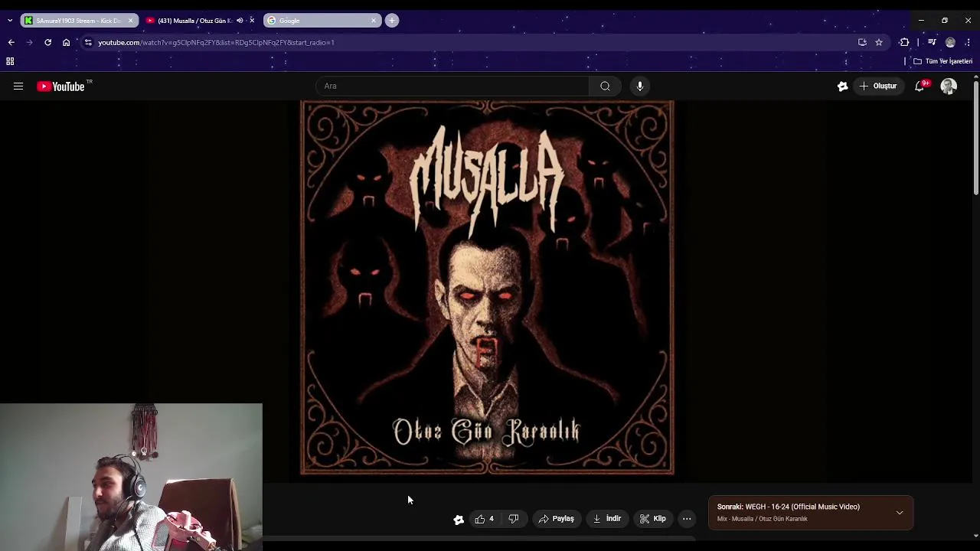The height and width of the screenshot is (551, 980).
Task: Like the video with thumbs up
Action: tap(484, 519)
